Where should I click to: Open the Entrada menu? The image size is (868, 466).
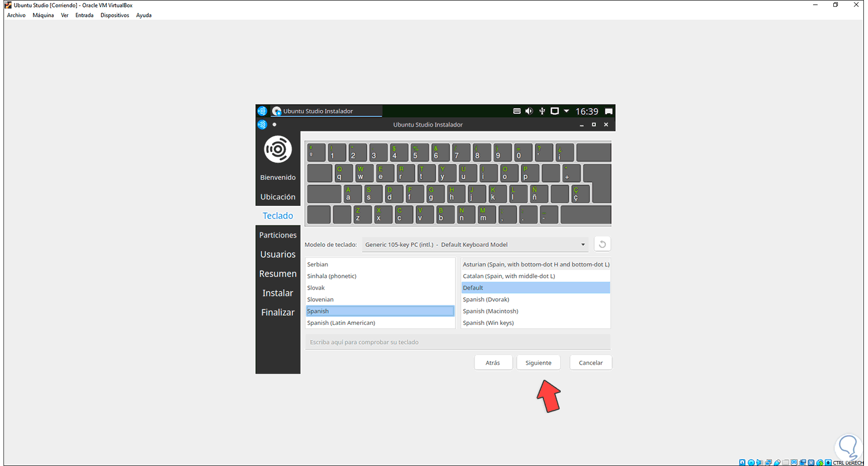84,15
